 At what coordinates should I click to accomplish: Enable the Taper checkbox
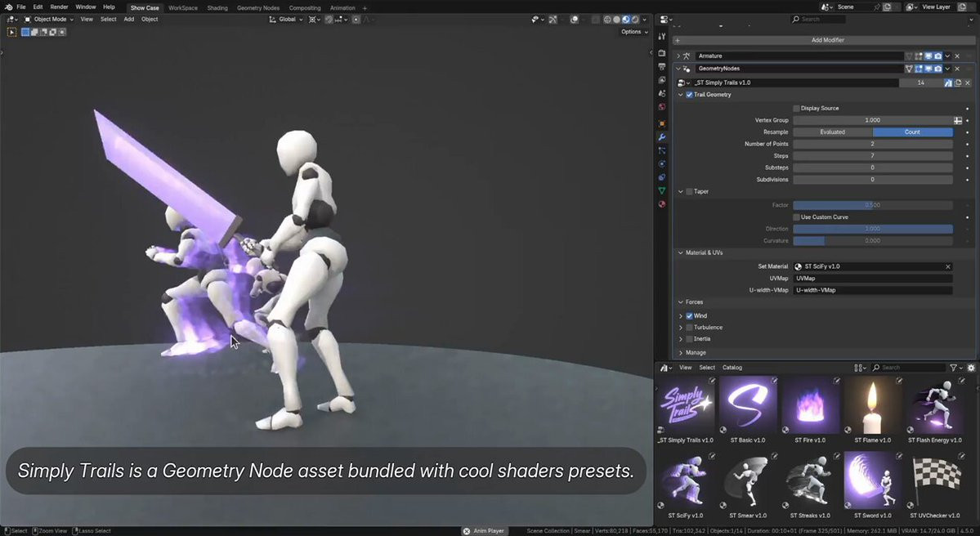pos(689,192)
